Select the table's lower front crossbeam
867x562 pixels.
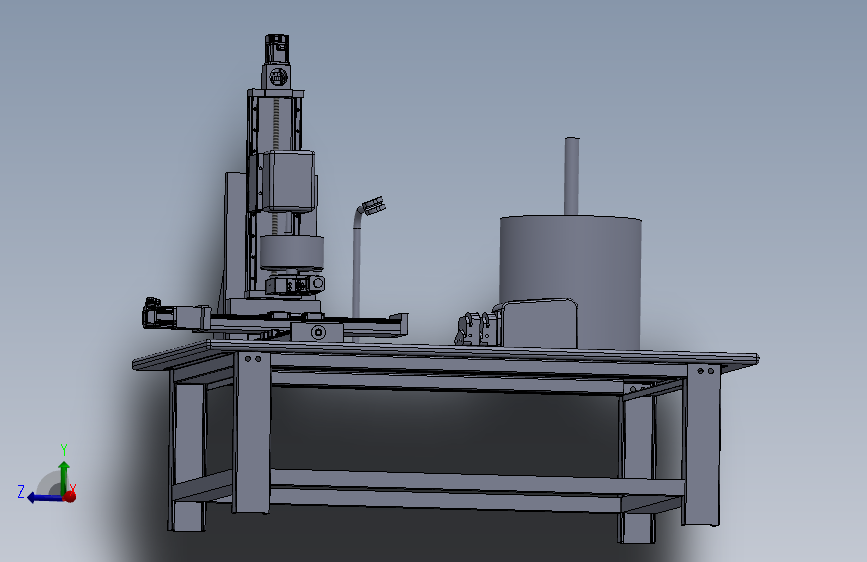477,481
